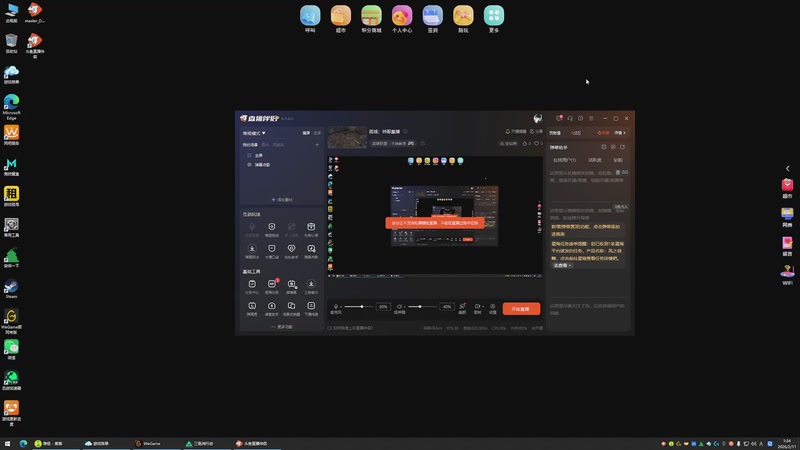Click the orange 开始直播 button
This screenshot has height=450, width=800.
point(521,309)
